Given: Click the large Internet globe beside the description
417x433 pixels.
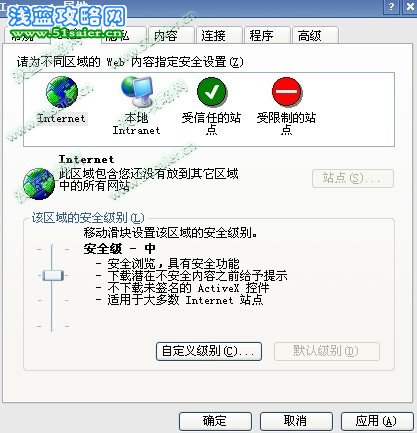Looking at the screenshot, I should pos(39,184).
